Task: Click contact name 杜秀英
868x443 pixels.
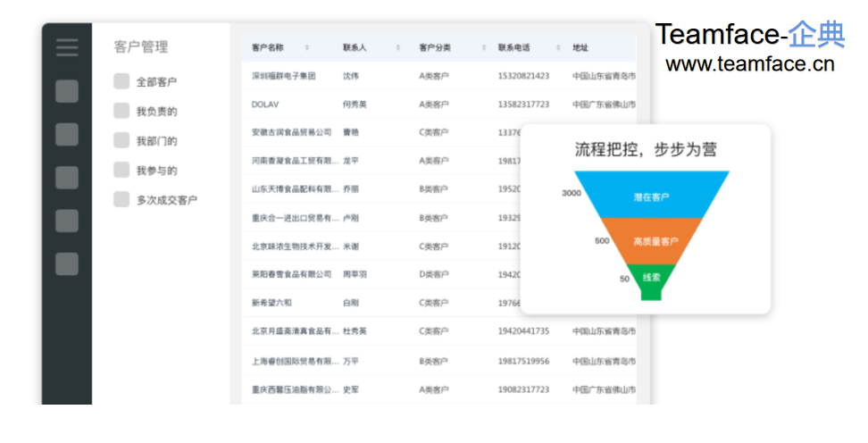Action: (355, 331)
